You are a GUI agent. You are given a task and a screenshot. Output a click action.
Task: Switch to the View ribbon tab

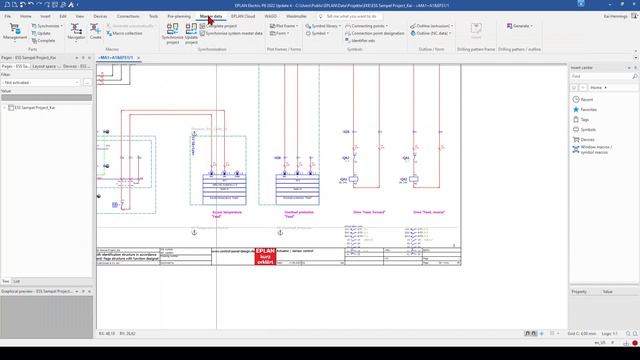80,16
